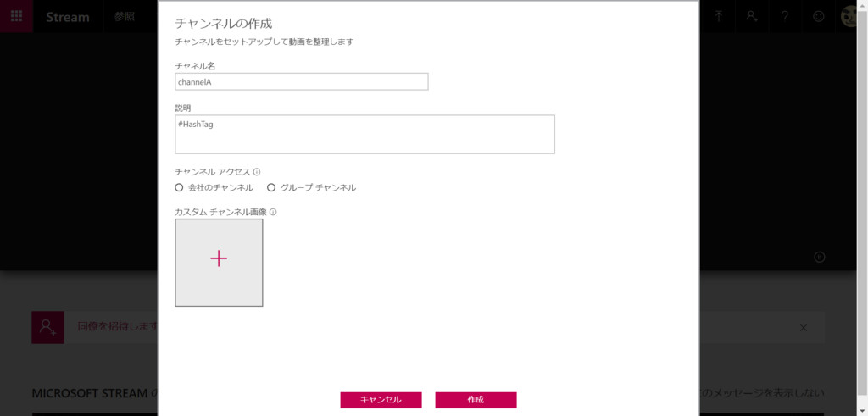
Task: Click the Stream home title
Action: coord(68,17)
